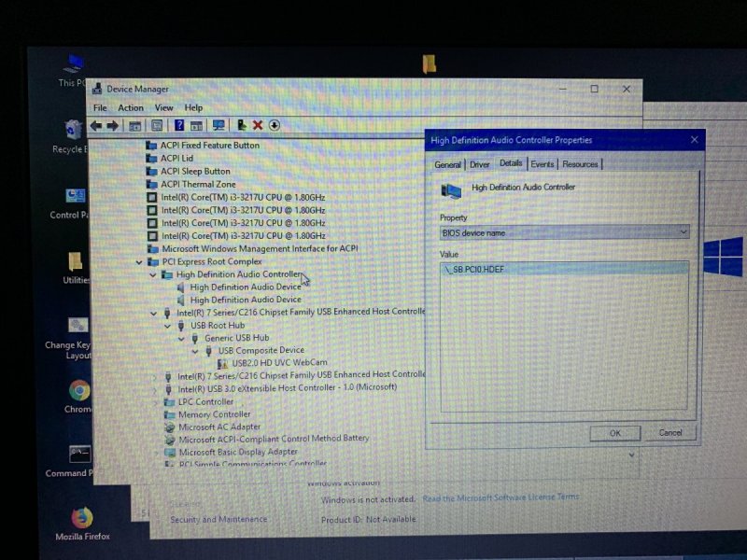
Task: Open the Recycle Bin desktop icon
Action: (72, 137)
